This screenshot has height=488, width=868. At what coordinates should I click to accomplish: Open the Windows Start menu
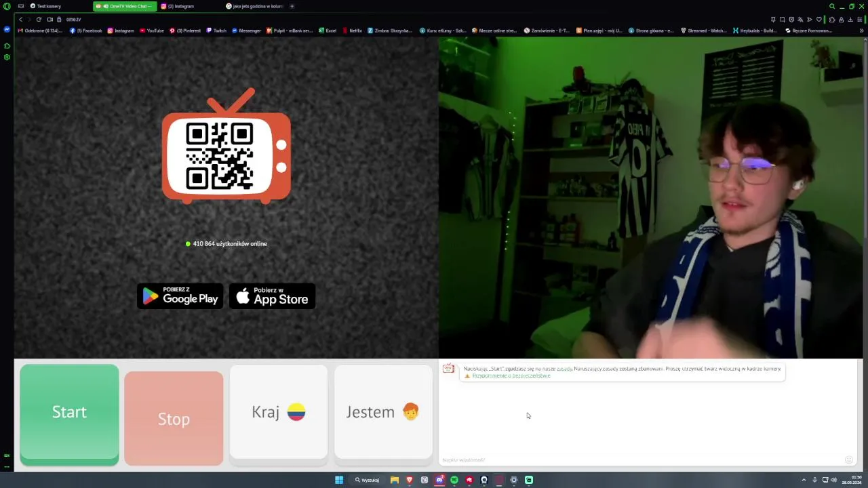[339, 480]
